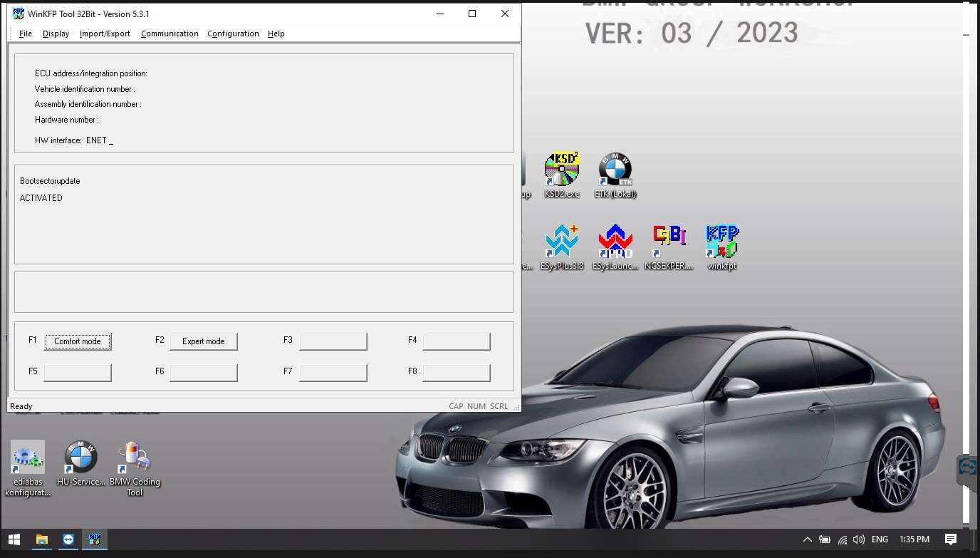Viewport: 980px width, 558px height.
Task: Open the Help menu
Action: [276, 33]
